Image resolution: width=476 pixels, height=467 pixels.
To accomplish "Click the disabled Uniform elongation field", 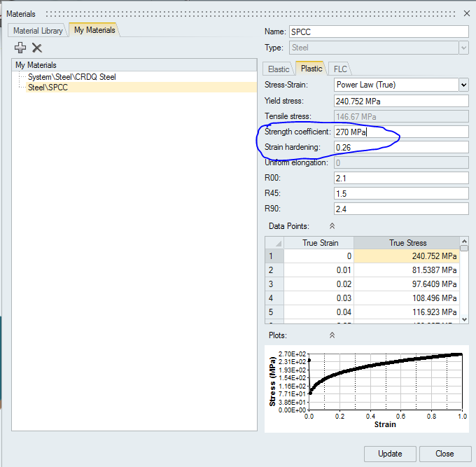I will [401, 162].
